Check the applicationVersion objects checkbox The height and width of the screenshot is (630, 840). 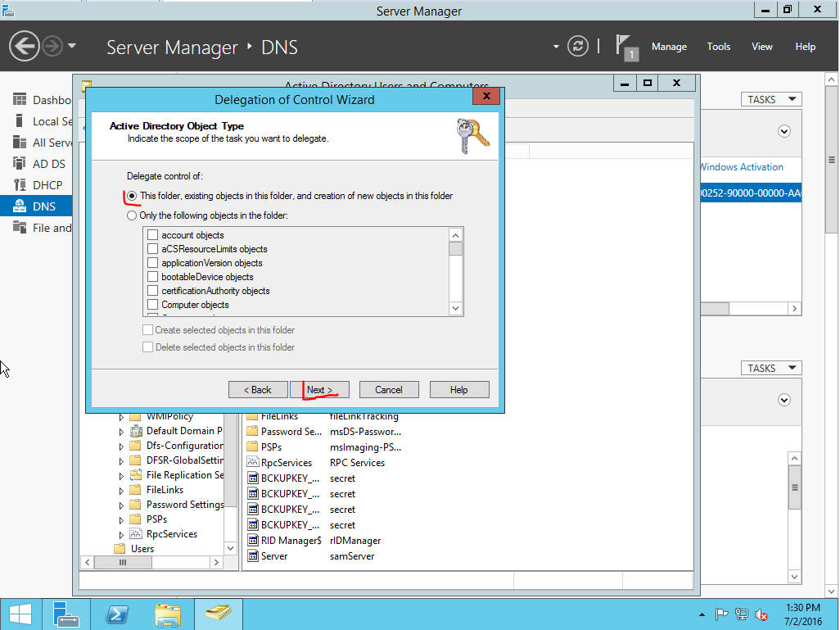(152, 263)
